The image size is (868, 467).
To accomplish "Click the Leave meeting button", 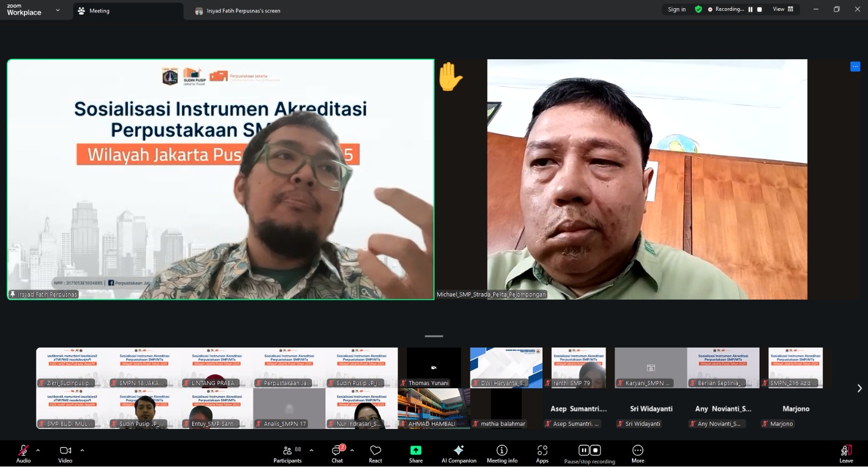I will pos(846,454).
